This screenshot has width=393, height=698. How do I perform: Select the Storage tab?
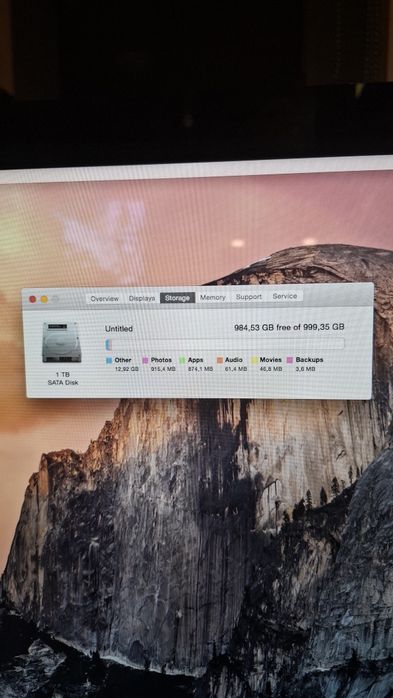(x=177, y=298)
